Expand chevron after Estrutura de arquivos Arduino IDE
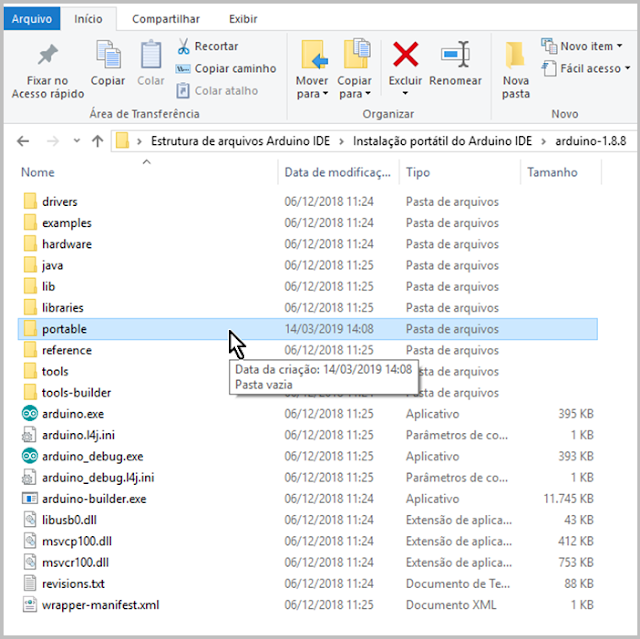This screenshot has width=640, height=639. tap(341, 142)
